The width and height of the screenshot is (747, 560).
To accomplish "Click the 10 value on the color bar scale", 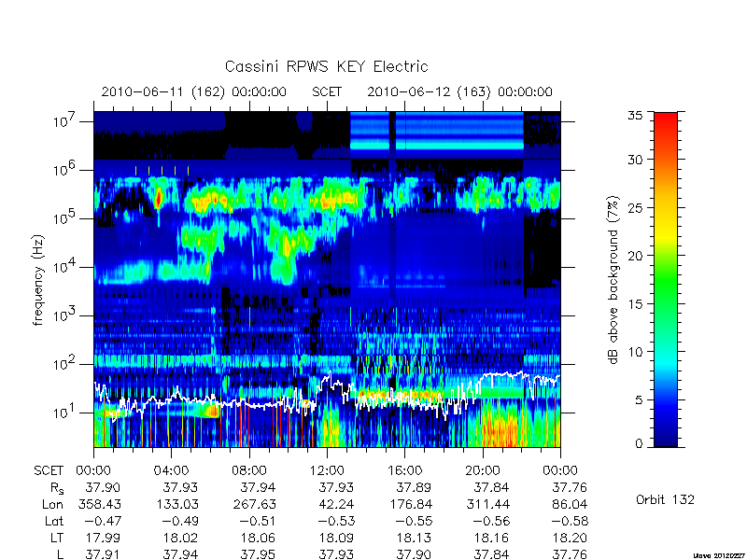I will point(636,352).
